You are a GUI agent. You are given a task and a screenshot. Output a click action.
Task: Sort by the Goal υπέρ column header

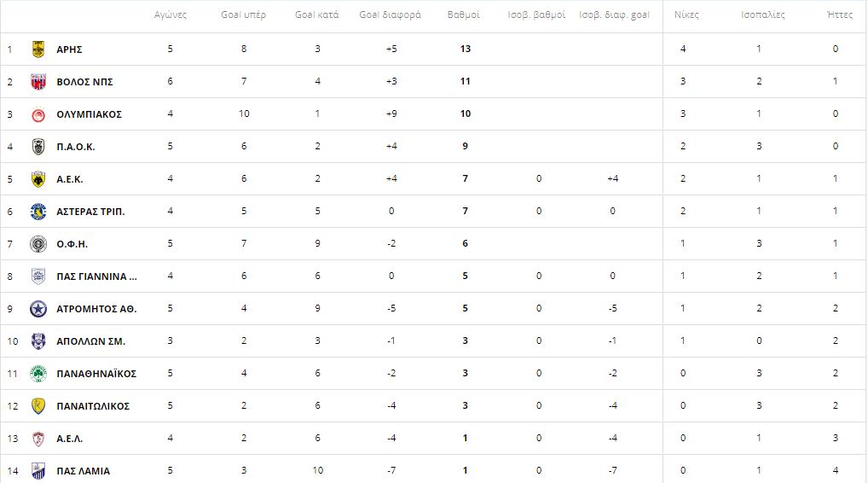pos(244,15)
